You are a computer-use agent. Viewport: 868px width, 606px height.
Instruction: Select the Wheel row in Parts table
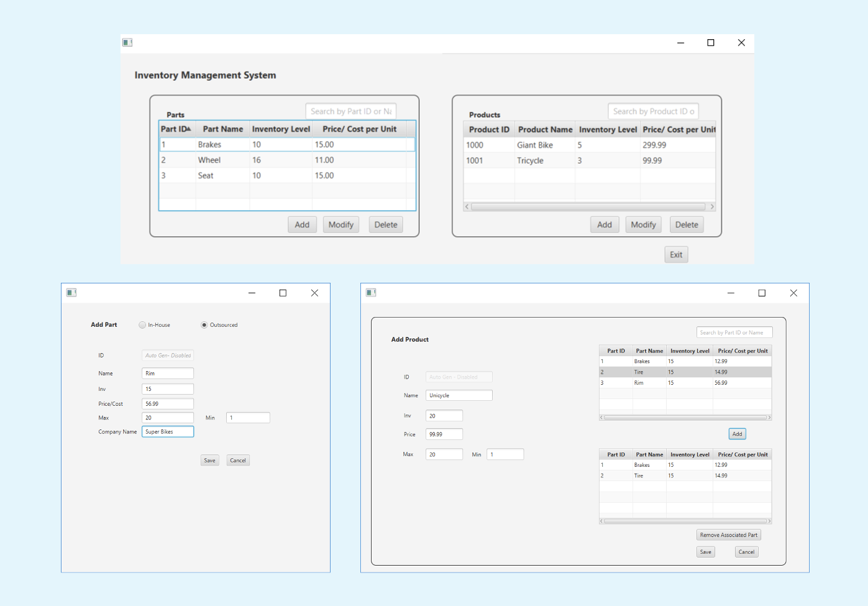(286, 160)
